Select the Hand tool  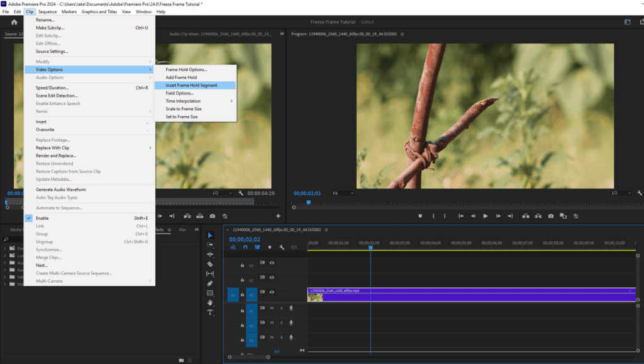210,303
